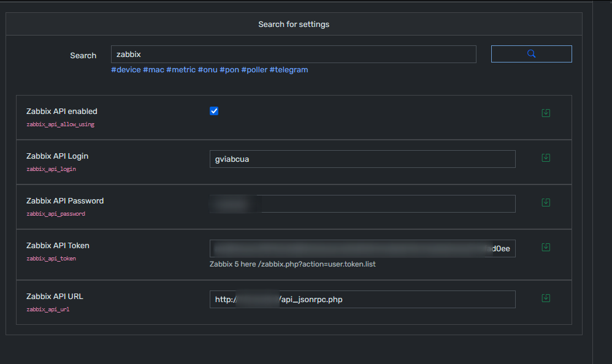Screen dimensions: 612x364
Task: Click the 'Zabbix API Password' label
Action: point(65,201)
